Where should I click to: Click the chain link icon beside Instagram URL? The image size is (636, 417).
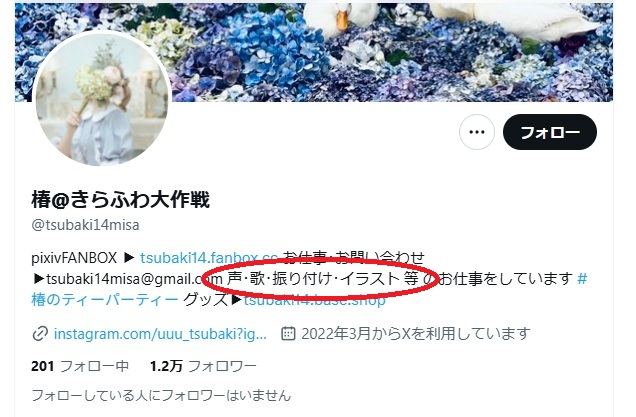(x=40, y=334)
